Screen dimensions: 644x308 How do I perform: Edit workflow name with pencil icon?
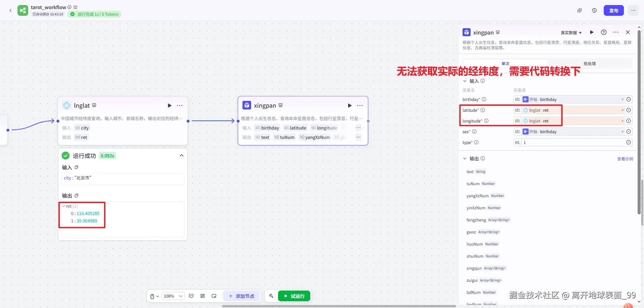(75, 7)
